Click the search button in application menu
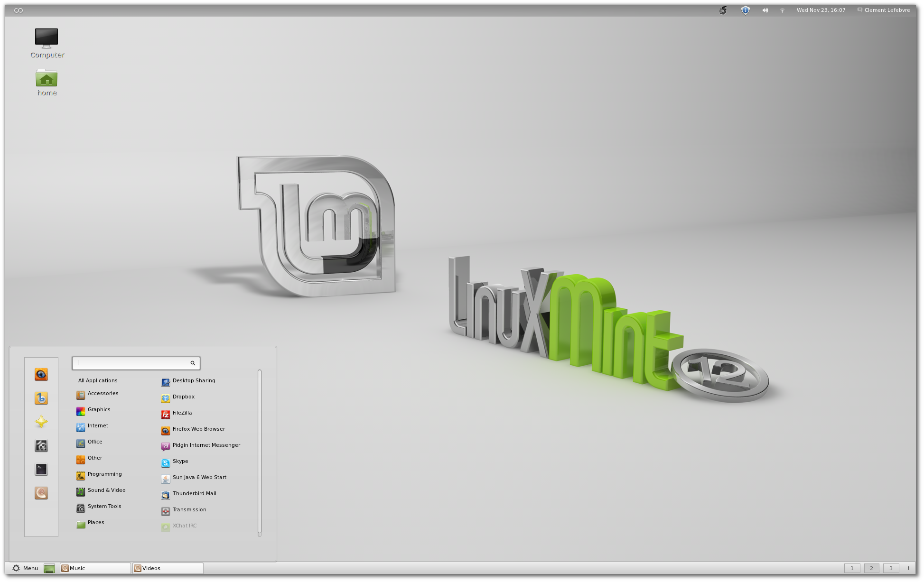 point(194,363)
